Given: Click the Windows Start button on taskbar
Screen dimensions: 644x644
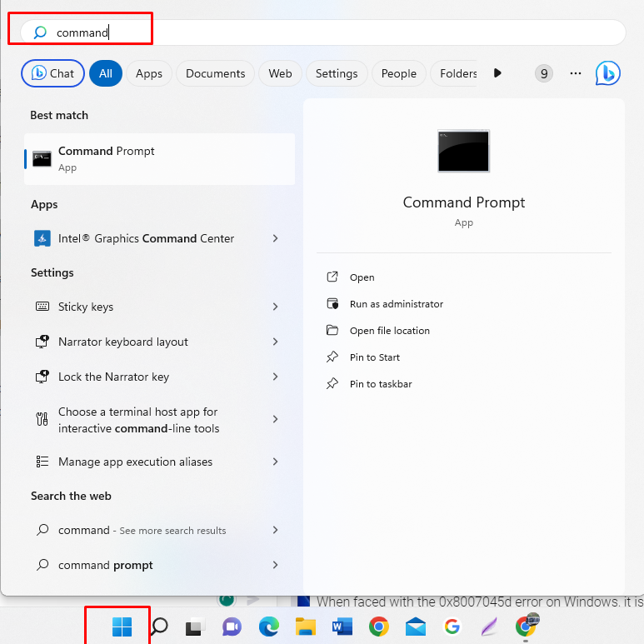Looking at the screenshot, I should coord(122,627).
